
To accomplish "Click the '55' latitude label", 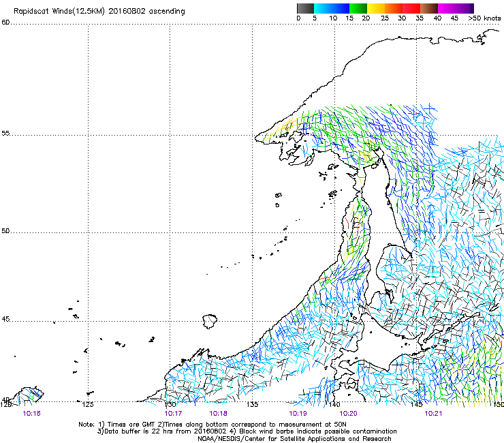I will [x=5, y=133].
